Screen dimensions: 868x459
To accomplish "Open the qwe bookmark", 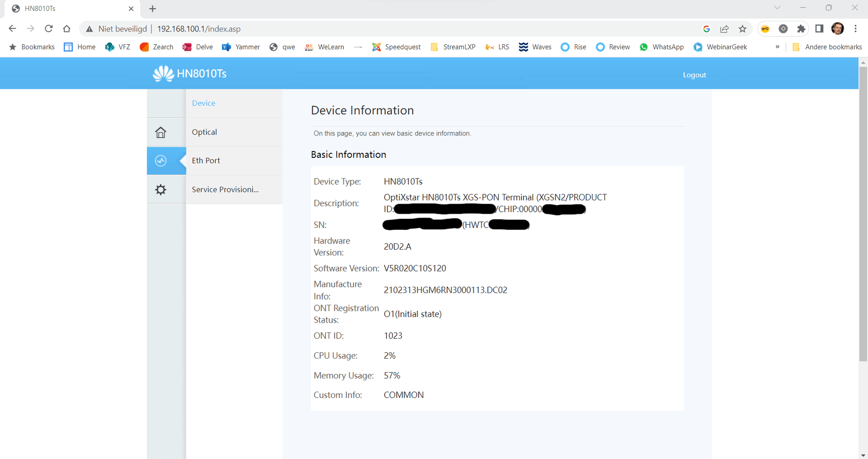I will pyautogui.click(x=282, y=47).
